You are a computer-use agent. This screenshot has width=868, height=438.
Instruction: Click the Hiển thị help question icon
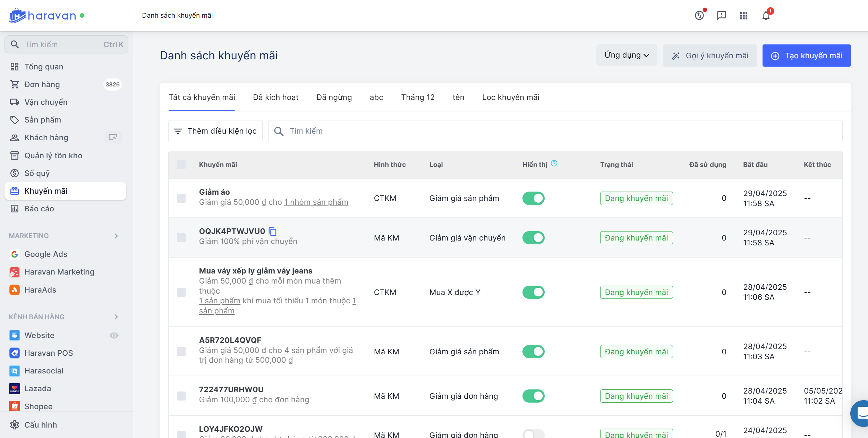pos(554,163)
